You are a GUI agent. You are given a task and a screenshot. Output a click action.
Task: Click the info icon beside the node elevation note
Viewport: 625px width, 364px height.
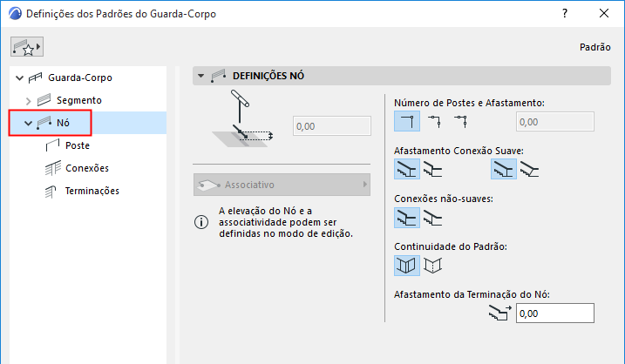tap(200, 222)
